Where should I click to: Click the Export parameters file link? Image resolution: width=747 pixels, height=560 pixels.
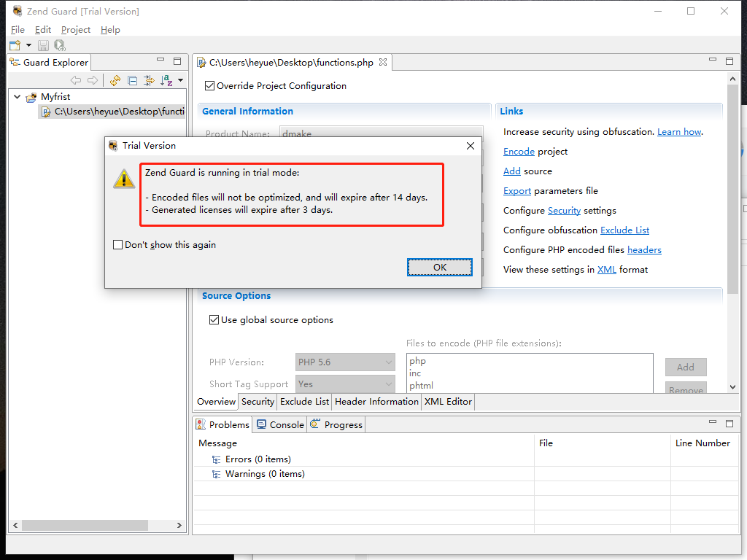[x=517, y=191]
